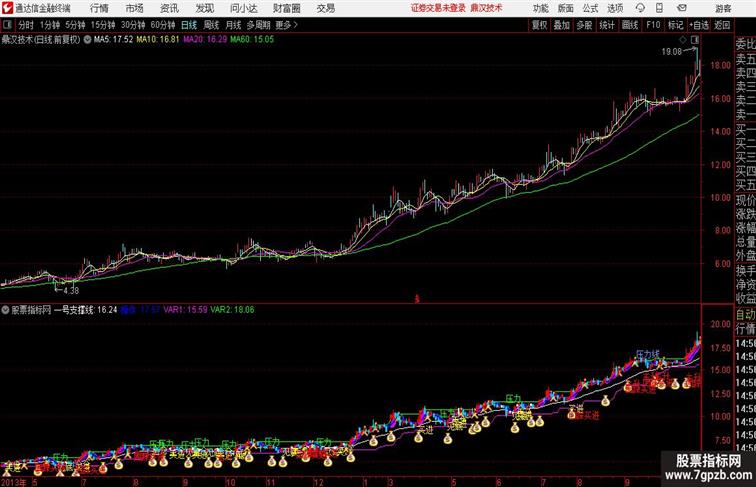Open the envelope messages icon

click(682, 8)
